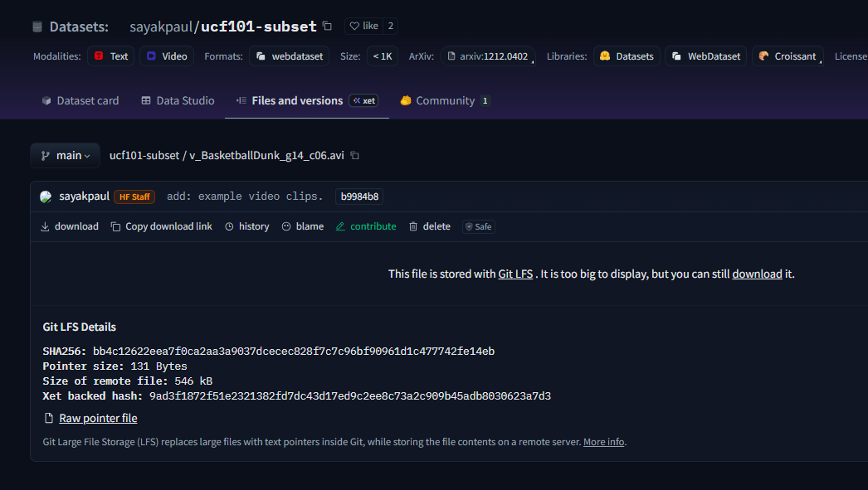Click the Datasets database icon
868x490 pixels.
click(37, 27)
